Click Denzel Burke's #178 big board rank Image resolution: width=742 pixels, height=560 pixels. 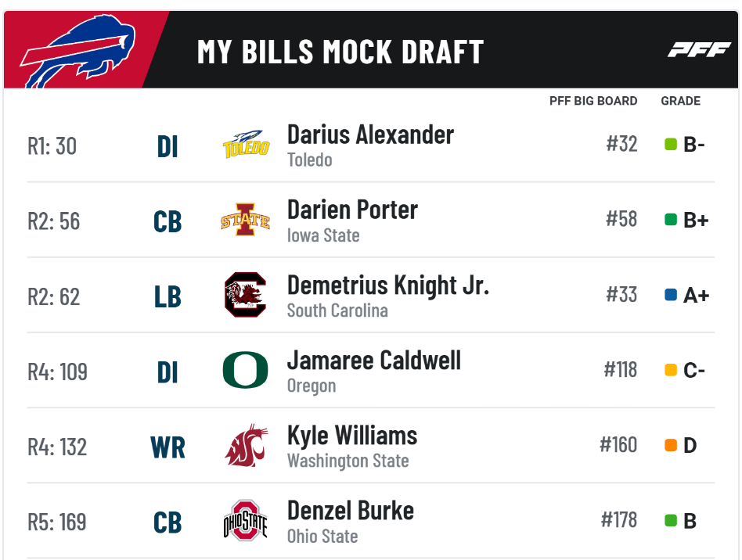pos(619,520)
